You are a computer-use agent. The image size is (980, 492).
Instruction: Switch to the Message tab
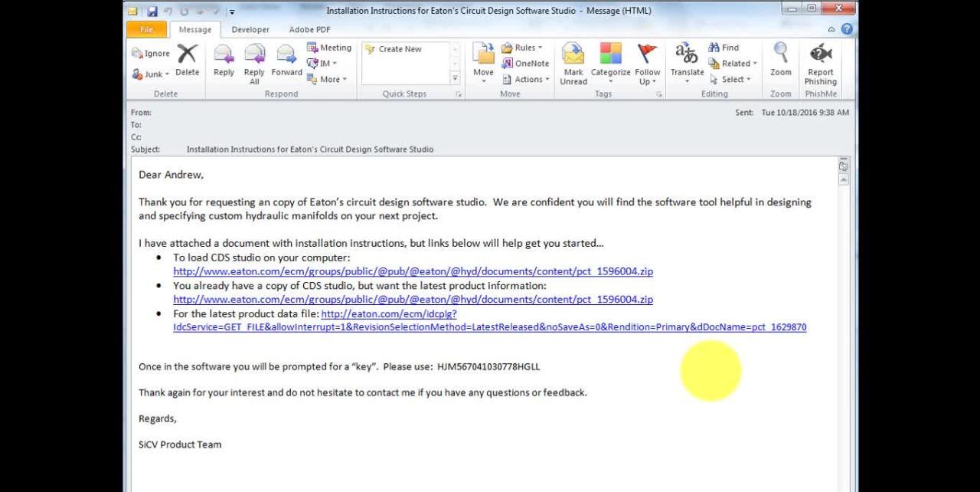click(194, 30)
